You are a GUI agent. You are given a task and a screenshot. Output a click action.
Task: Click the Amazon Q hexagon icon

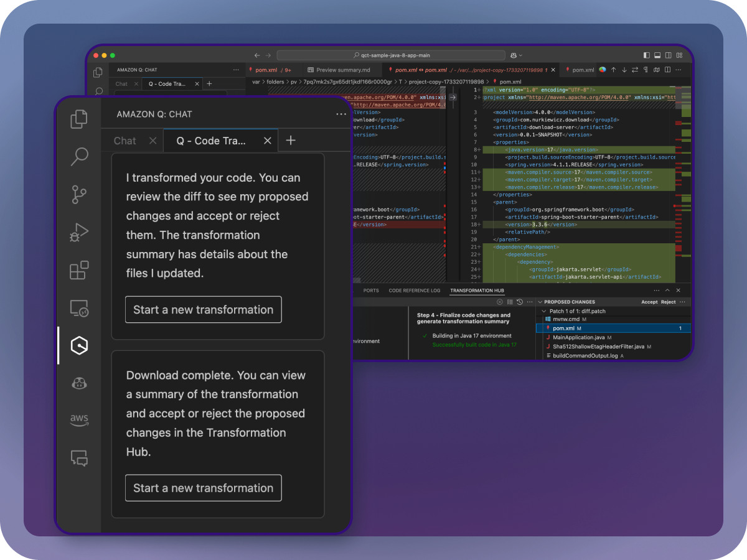coord(78,345)
